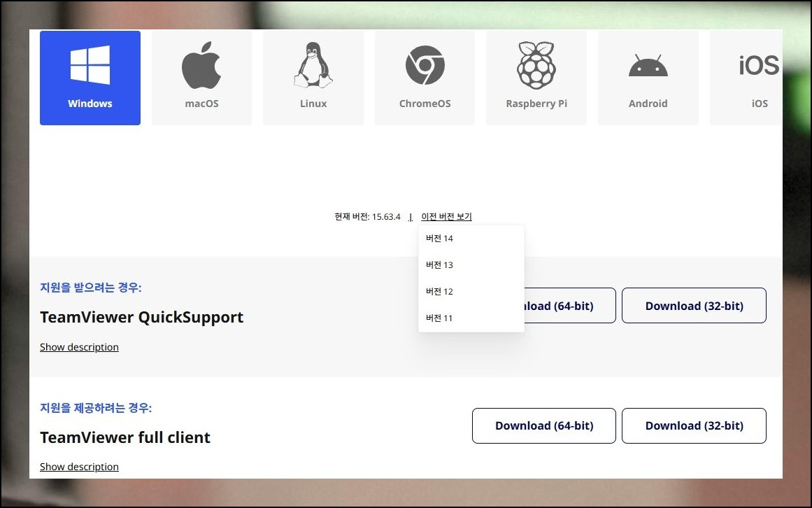
Task: Pick the Linux penguin tile
Action: tap(313, 78)
